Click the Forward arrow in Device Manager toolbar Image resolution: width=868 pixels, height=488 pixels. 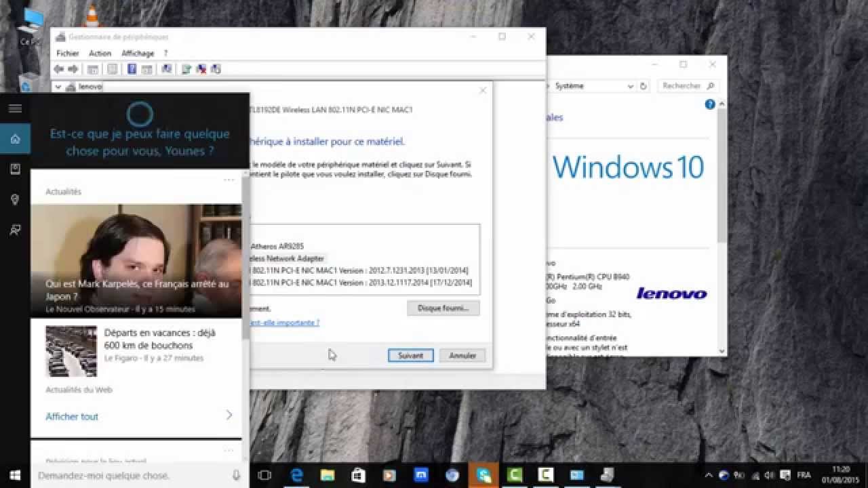pos(73,69)
